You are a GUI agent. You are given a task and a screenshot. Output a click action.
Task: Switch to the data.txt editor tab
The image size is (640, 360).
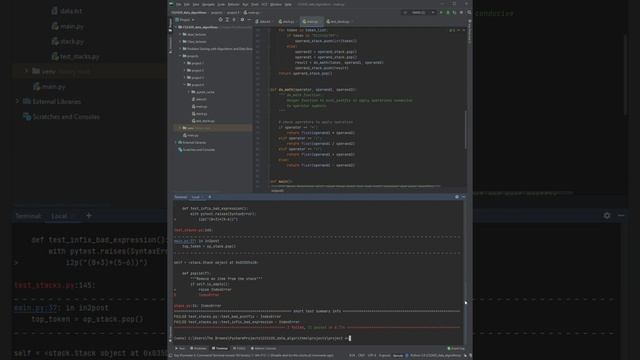(264, 22)
